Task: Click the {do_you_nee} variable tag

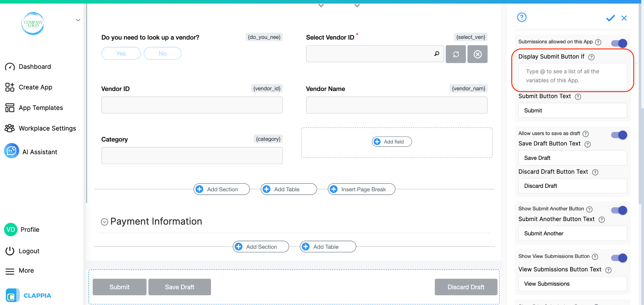Action: [264, 37]
